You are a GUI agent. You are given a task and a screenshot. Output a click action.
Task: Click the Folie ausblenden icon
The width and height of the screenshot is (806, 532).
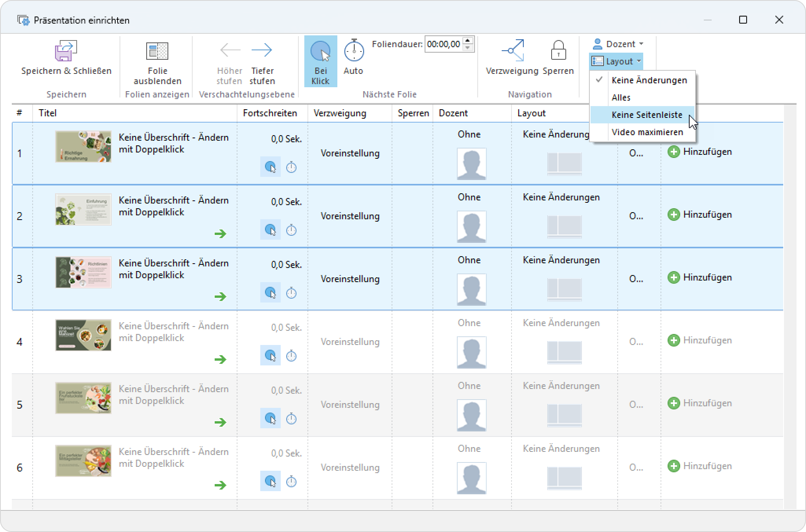pyautogui.click(x=157, y=51)
